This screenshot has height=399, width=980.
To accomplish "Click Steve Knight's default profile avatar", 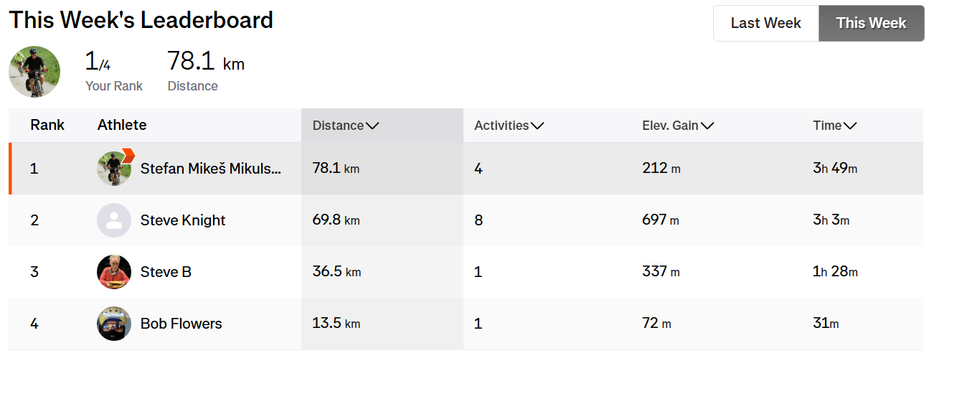I will pyautogui.click(x=114, y=220).
